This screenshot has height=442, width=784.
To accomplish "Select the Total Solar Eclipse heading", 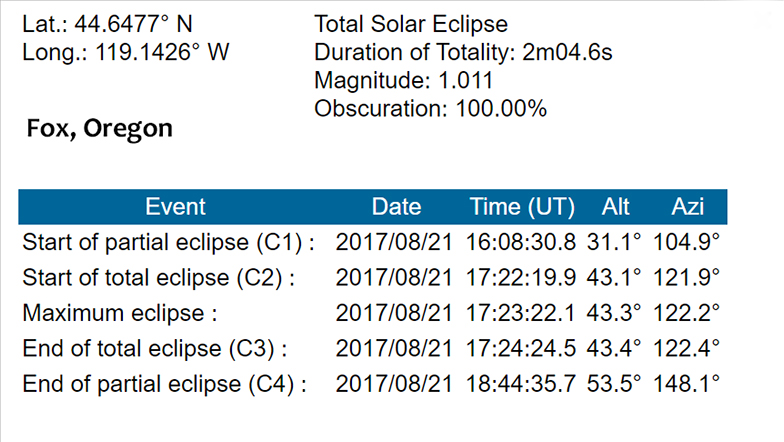I will 411,24.
